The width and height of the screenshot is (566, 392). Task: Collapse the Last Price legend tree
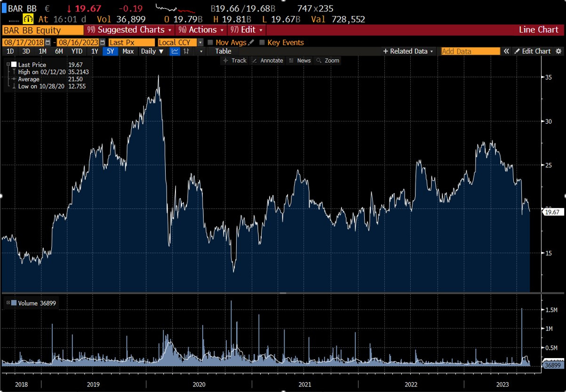tap(8, 64)
